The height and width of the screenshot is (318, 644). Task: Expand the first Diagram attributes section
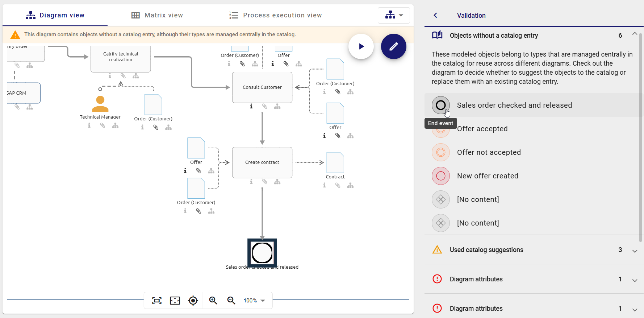click(x=635, y=280)
